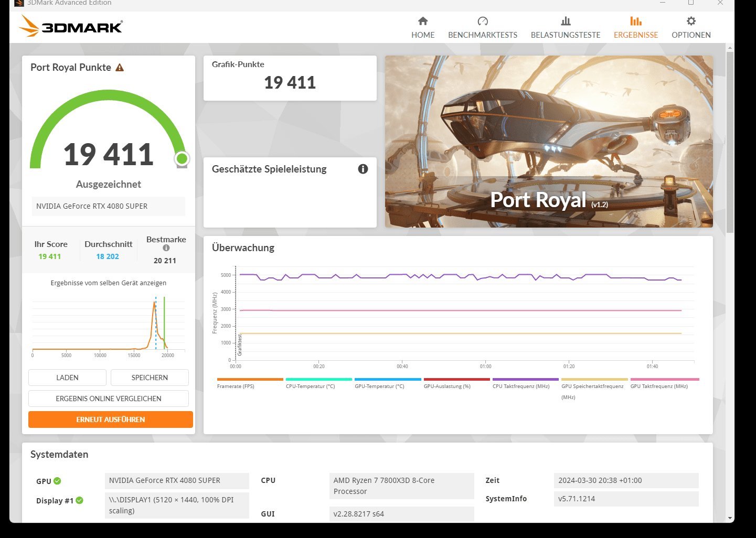756x538 pixels.
Task: Click the orange ERNEUT AUSFÜHREN button
Action: click(x=111, y=419)
